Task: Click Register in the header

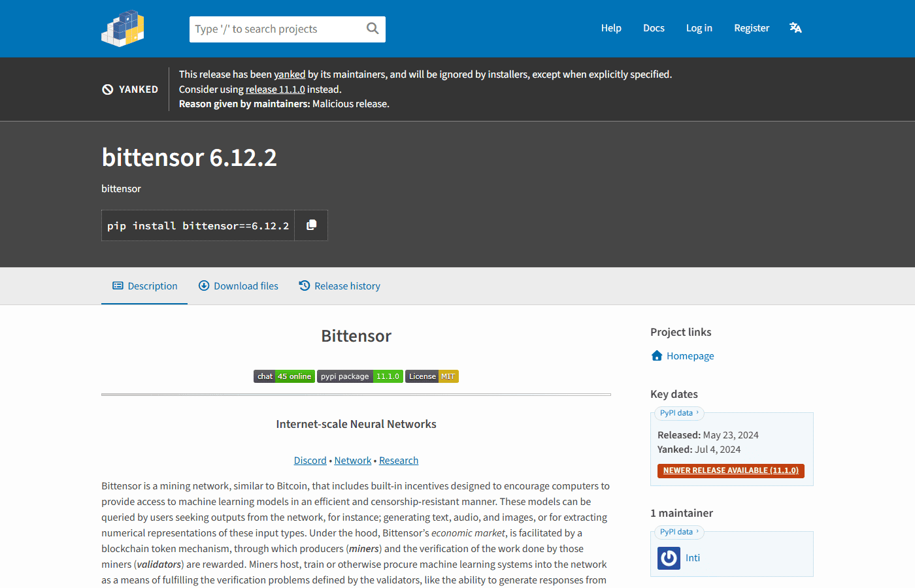Action: 752,28
